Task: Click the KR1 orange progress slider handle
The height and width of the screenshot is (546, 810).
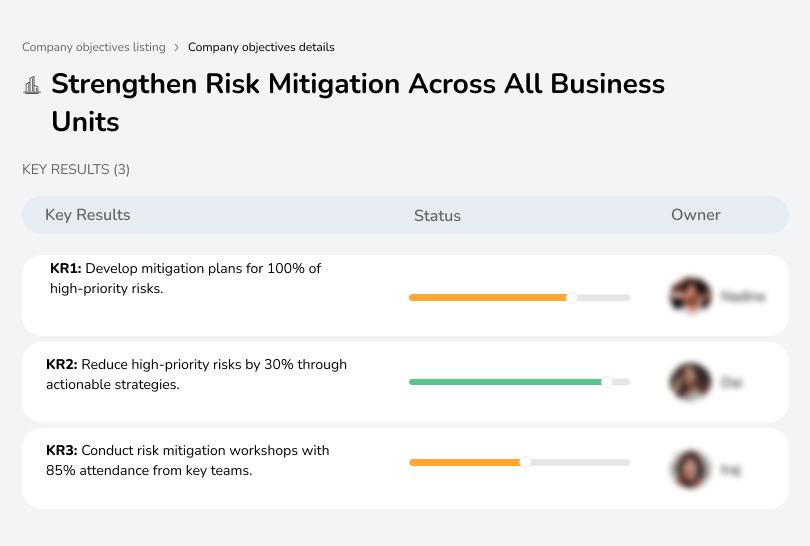Action: point(571,298)
